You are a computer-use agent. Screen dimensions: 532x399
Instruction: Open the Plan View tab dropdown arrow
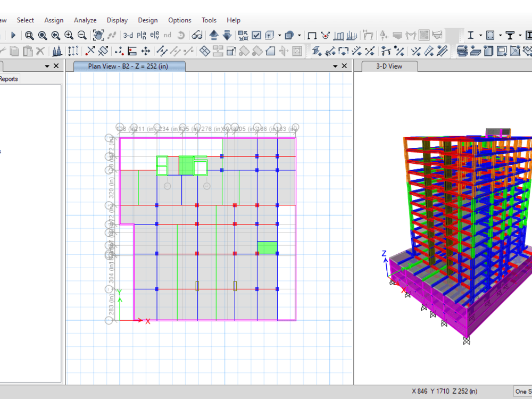tap(335, 66)
